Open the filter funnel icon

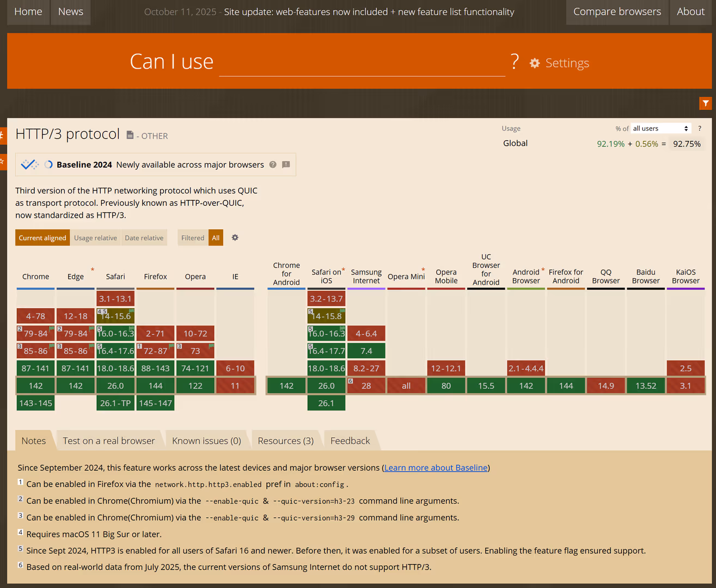tap(706, 103)
